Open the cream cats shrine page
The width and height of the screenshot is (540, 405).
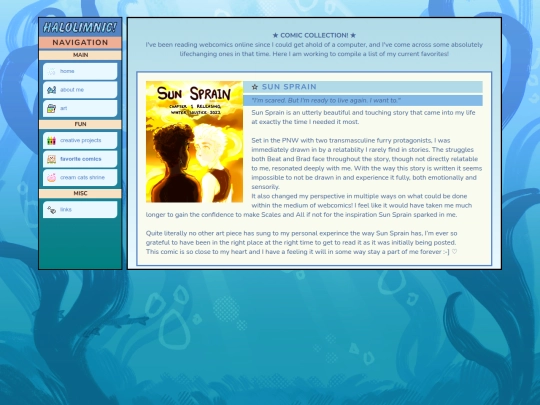point(80,178)
